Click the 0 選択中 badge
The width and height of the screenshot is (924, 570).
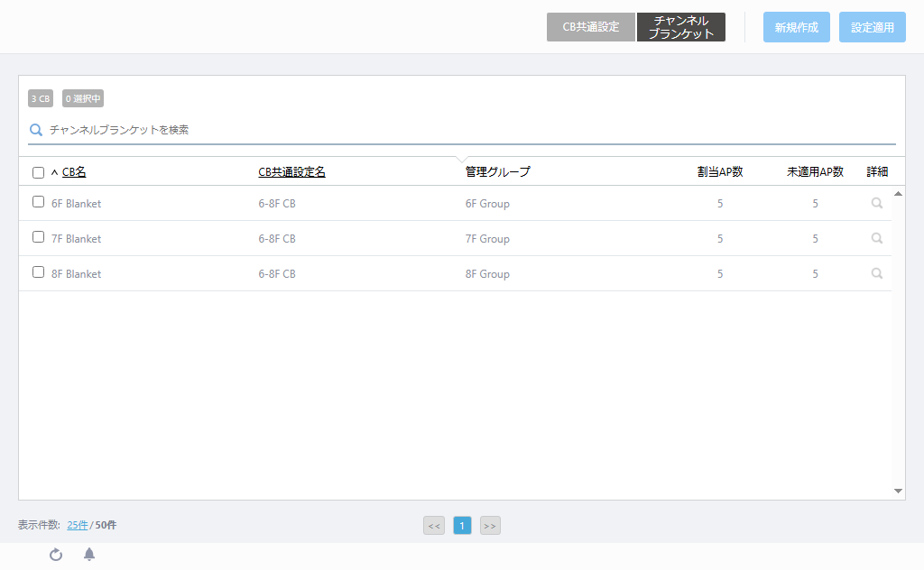tap(83, 98)
